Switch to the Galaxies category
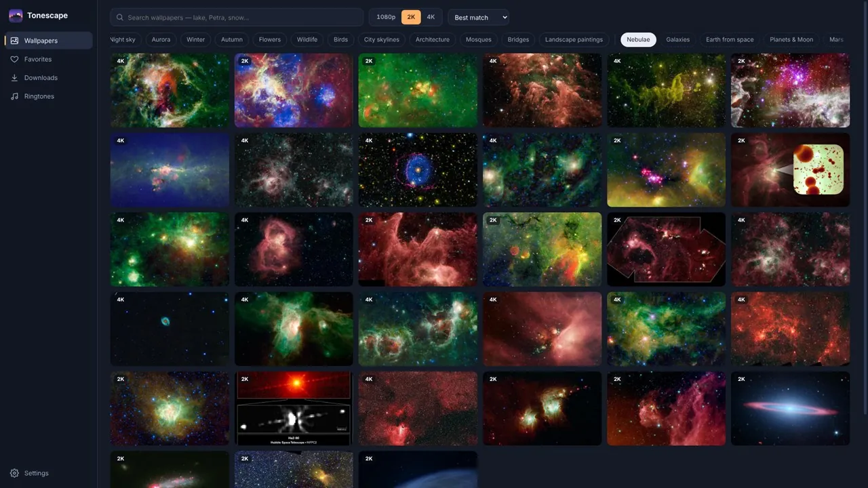 point(678,39)
